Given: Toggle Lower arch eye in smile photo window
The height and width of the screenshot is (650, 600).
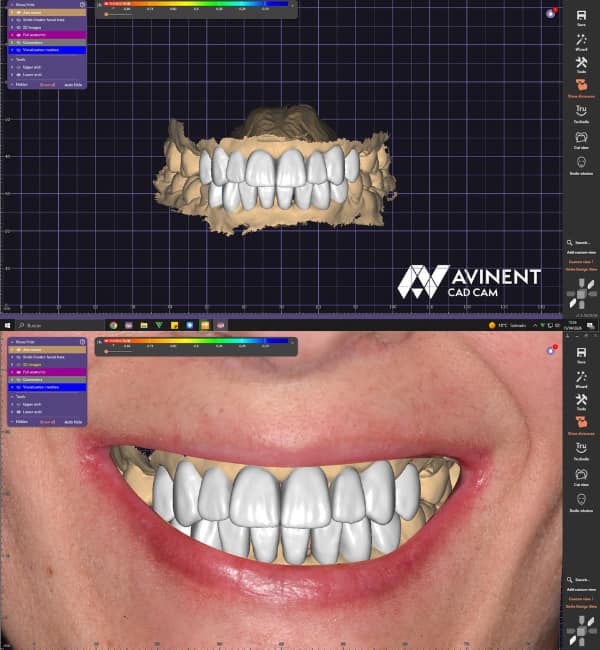Looking at the screenshot, I should coord(19,412).
